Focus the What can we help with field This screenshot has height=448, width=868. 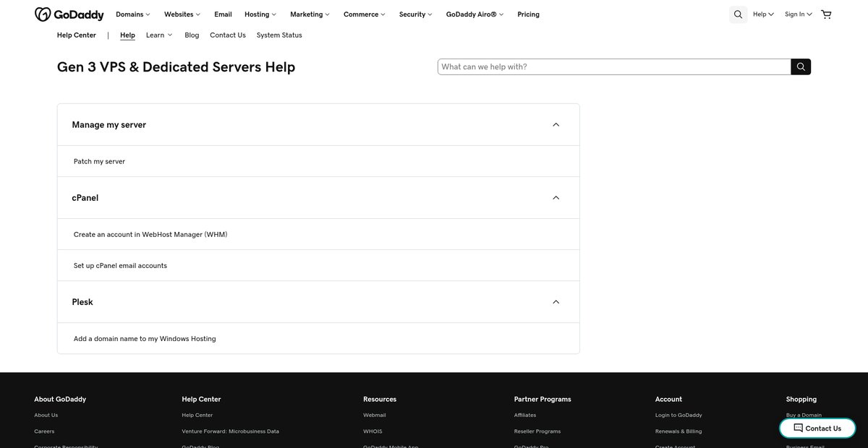tap(614, 66)
